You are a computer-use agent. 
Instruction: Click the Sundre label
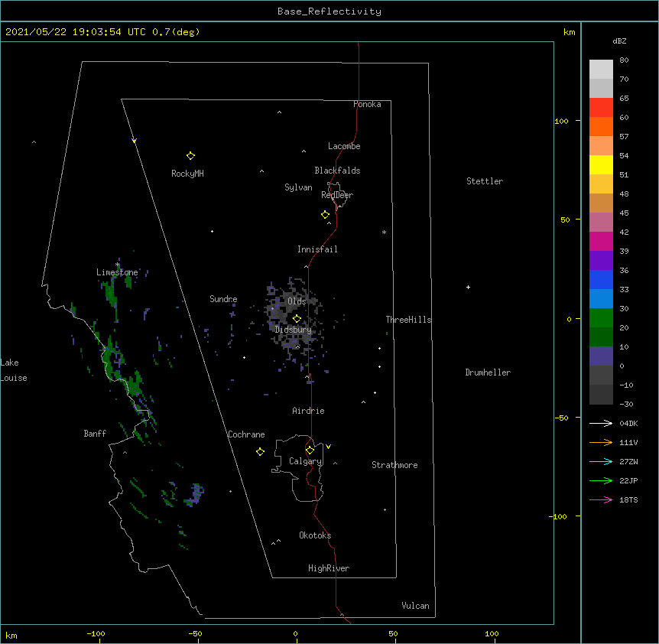click(x=223, y=299)
